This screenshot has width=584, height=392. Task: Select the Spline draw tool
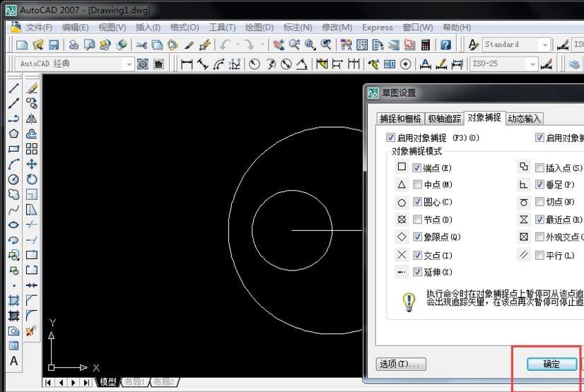[x=13, y=210]
